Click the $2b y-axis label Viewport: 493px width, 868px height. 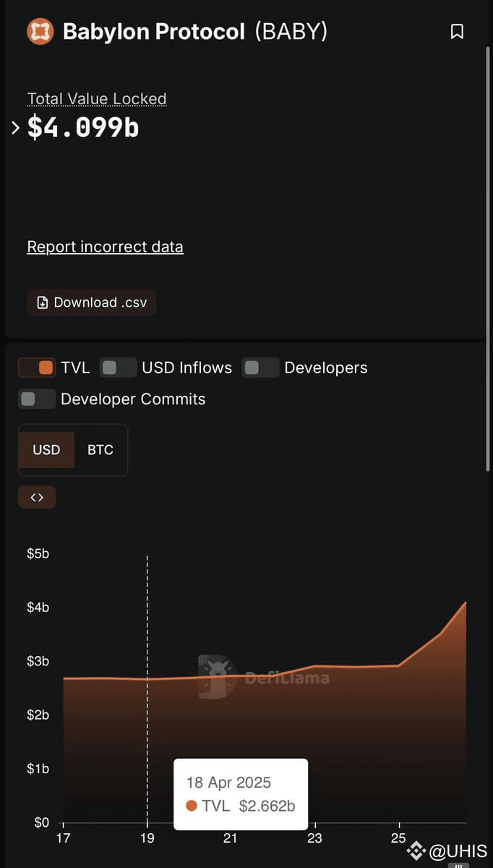(x=38, y=715)
